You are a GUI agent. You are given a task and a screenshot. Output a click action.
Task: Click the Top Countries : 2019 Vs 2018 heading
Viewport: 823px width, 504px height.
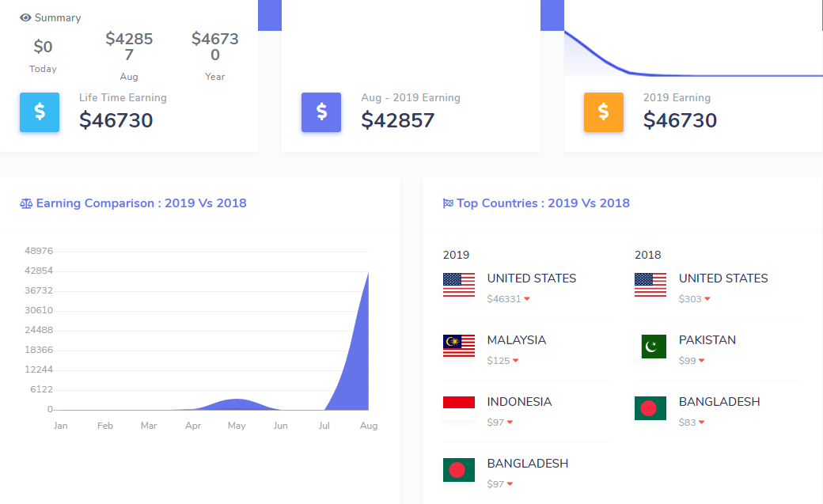pyautogui.click(x=543, y=203)
